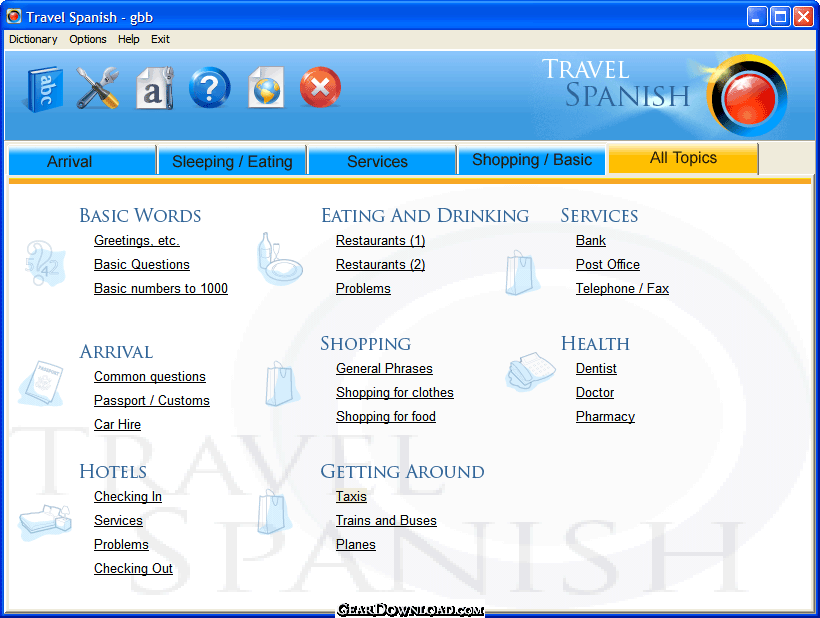Click bag icon beside Getting Around

pyautogui.click(x=274, y=512)
